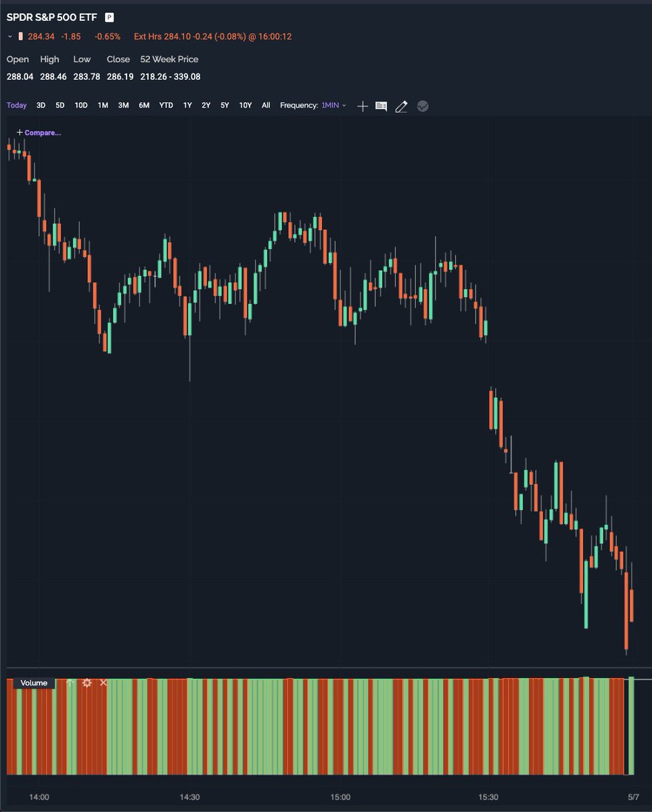This screenshot has height=812, width=652.
Task: Click the SPDR S&P 500 ETF title
Action: (52, 18)
